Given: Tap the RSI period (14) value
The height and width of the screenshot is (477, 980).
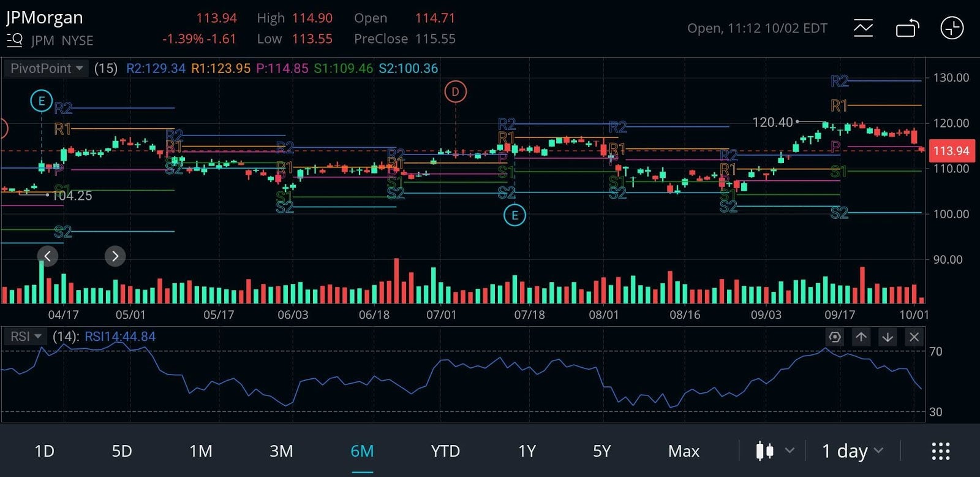Looking at the screenshot, I should pyautogui.click(x=66, y=337).
